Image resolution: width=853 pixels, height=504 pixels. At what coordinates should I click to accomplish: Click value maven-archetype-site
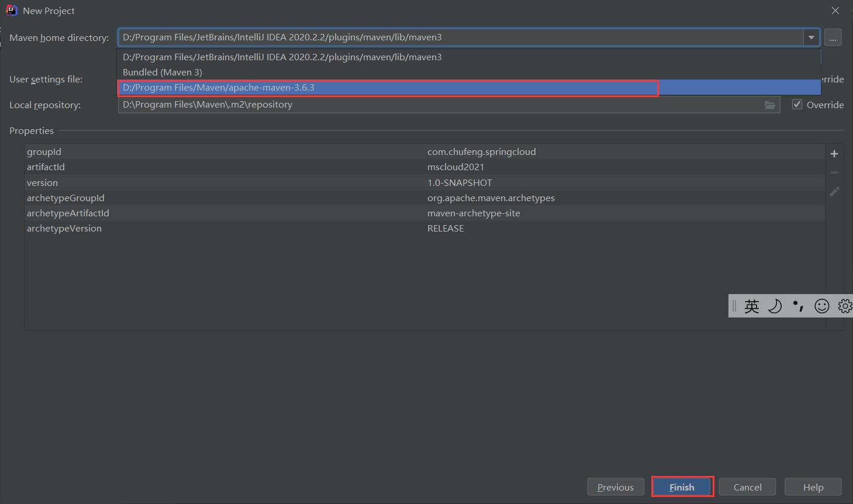[474, 213]
